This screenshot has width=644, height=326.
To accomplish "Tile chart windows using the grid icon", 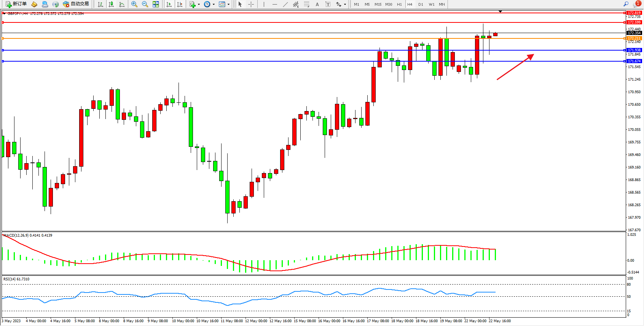I will (x=156, y=4).
